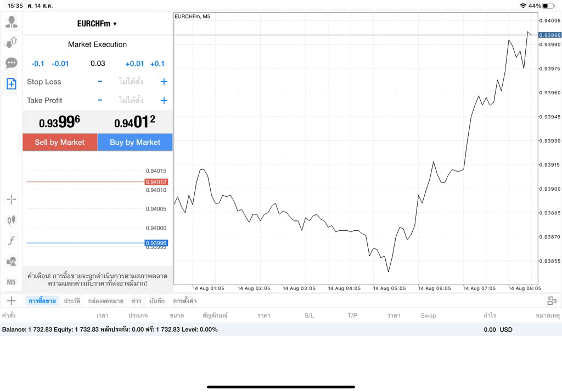The height and width of the screenshot is (392, 562).
Task: Open the chat messages bubble icon
Action: (x=12, y=63)
